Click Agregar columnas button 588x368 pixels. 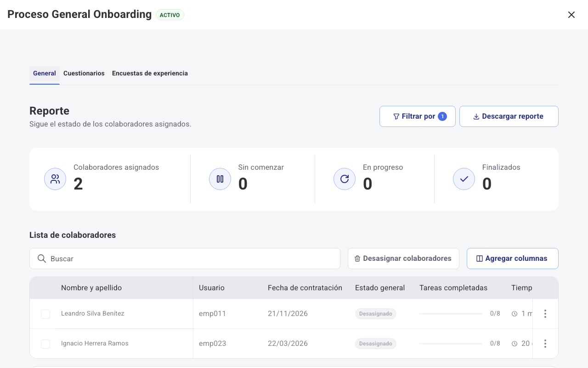[x=513, y=259]
